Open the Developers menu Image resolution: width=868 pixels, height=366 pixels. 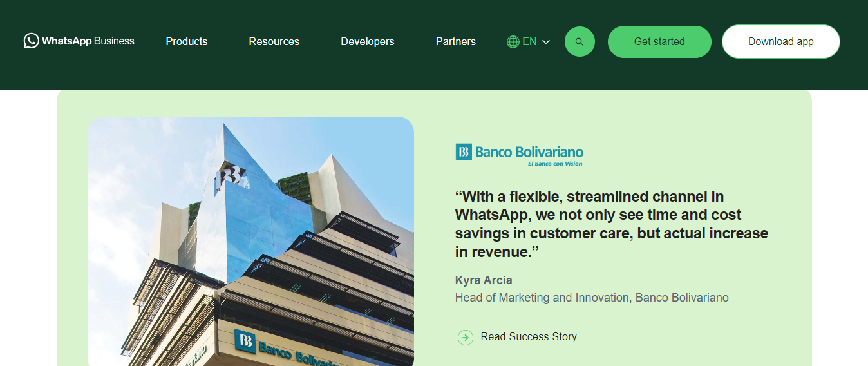click(368, 41)
